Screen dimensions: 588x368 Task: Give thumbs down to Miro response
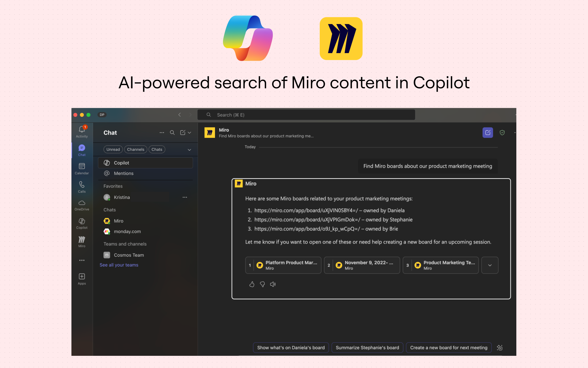tap(262, 284)
